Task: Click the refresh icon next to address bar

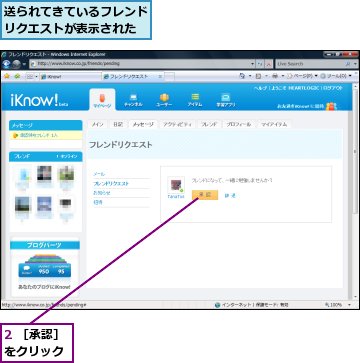Action: tap(260, 64)
